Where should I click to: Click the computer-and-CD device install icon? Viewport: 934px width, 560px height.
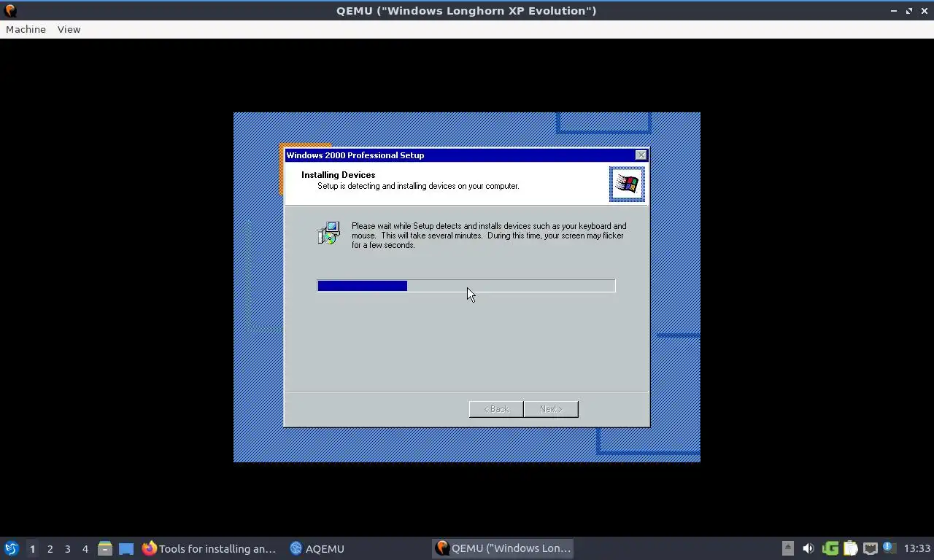[x=329, y=233]
